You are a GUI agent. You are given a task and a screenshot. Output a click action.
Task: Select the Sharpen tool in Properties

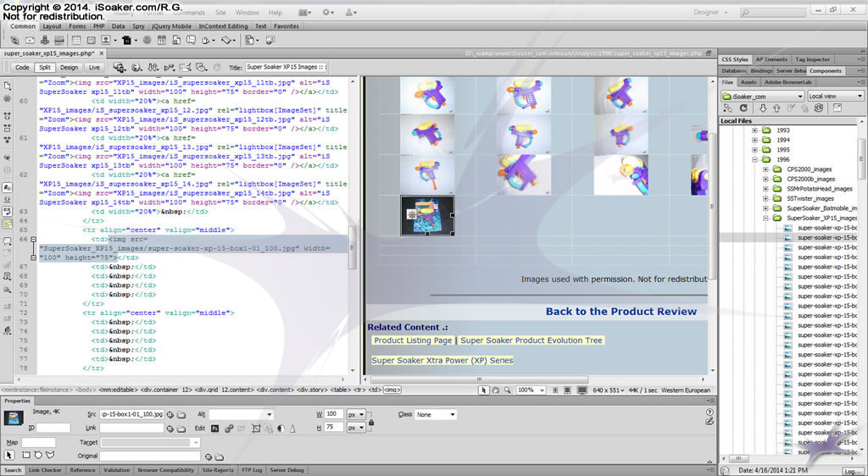(x=292, y=429)
